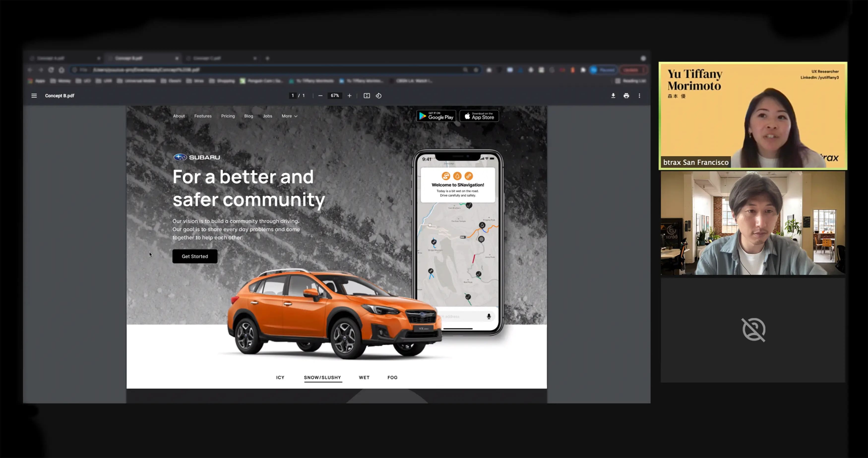The width and height of the screenshot is (868, 458).
Task: Open the PDF viewer sidebar menu icon
Action: click(34, 96)
